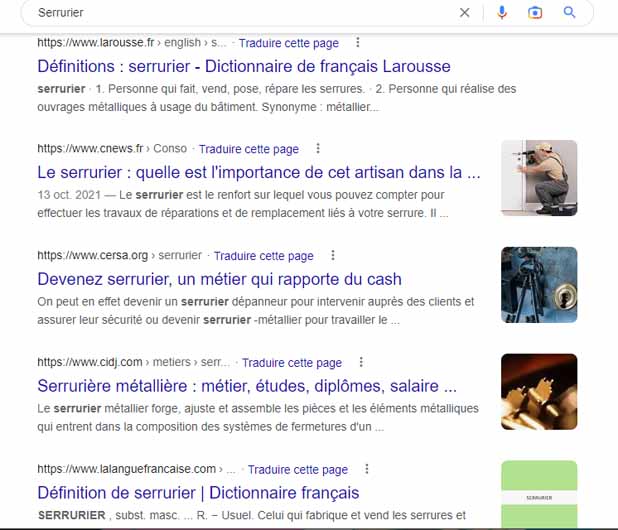
Task: Click the URL text 'https://www.larousse.fr'
Action: tap(96, 42)
